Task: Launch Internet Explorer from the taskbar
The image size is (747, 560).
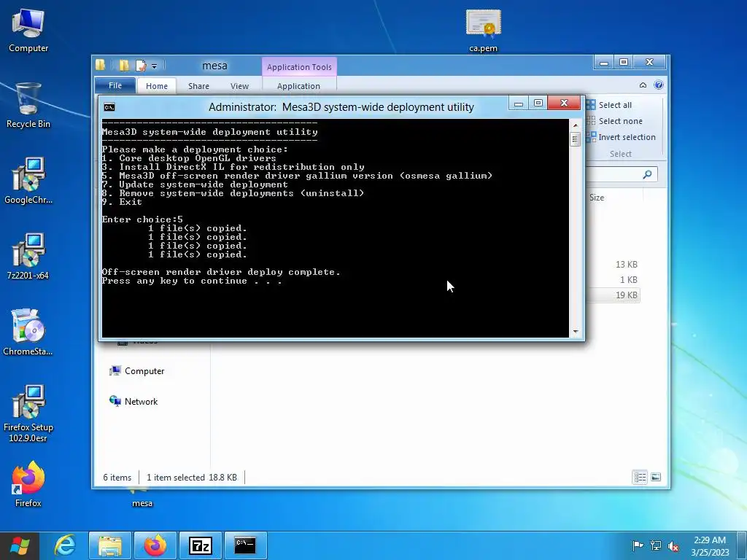Action: (x=65, y=545)
